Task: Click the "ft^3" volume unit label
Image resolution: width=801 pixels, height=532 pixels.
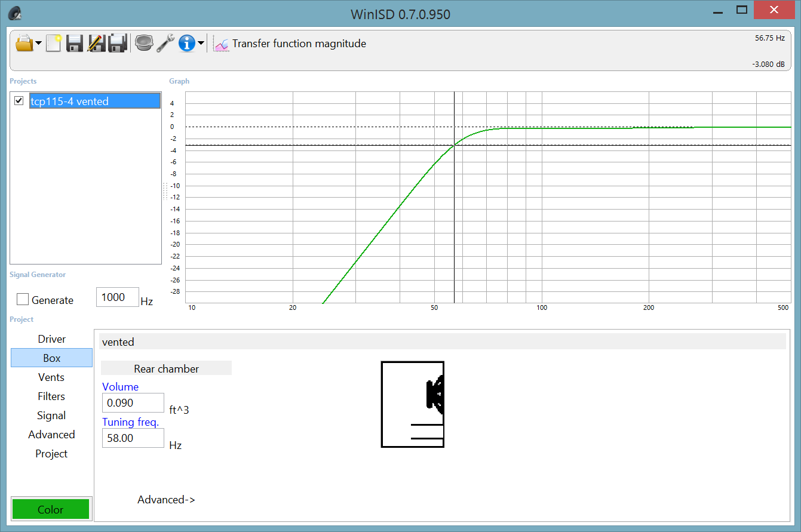Action: point(179,410)
